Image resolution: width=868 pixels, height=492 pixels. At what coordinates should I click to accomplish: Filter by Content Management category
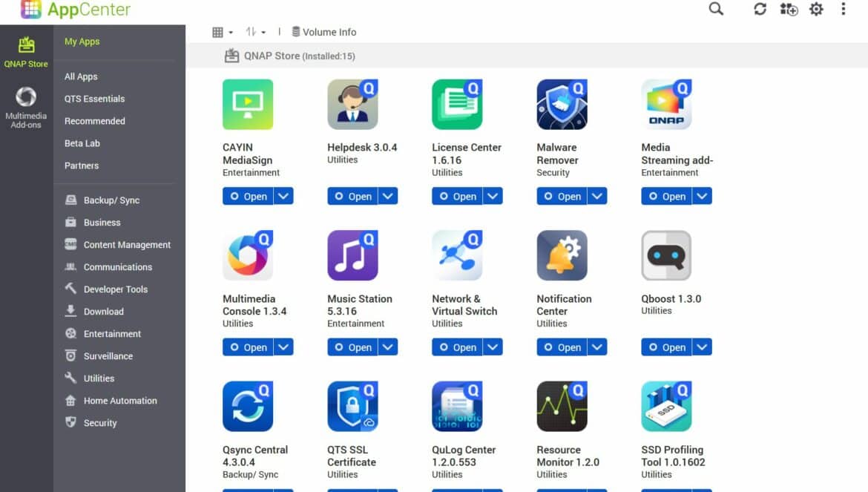click(x=118, y=244)
